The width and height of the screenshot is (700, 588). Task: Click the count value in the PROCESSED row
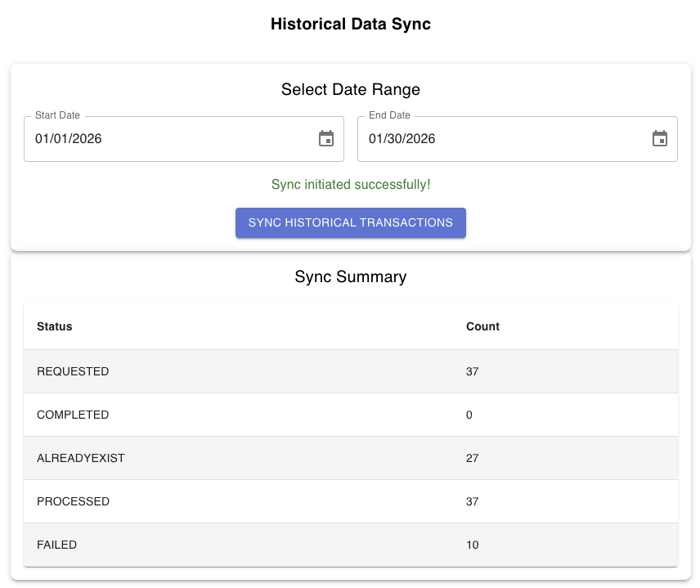tap(472, 501)
